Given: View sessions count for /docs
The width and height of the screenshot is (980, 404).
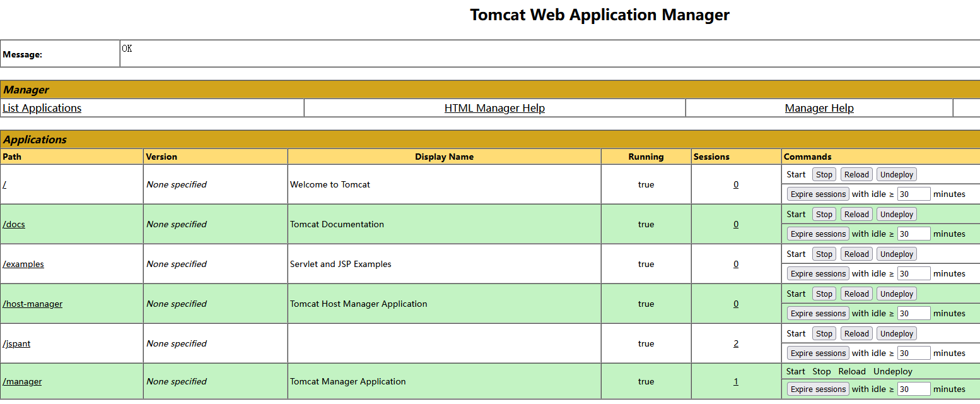Looking at the screenshot, I should pyautogui.click(x=736, y=224).
